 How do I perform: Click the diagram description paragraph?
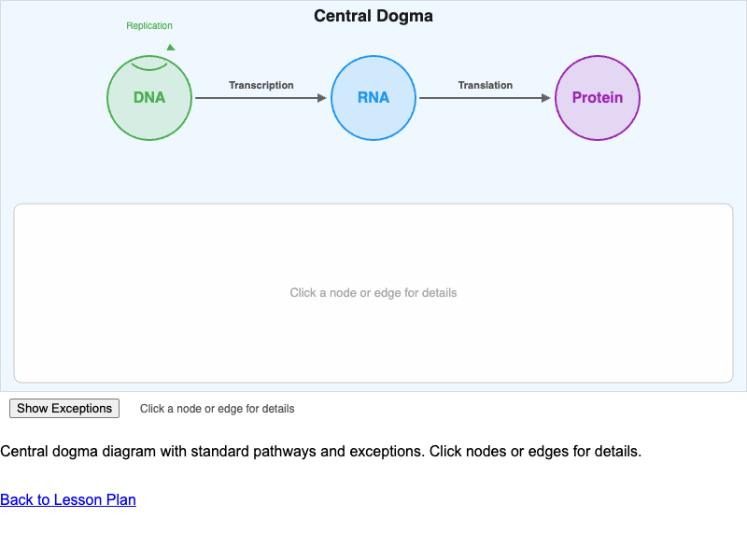[x=320, y=452]
